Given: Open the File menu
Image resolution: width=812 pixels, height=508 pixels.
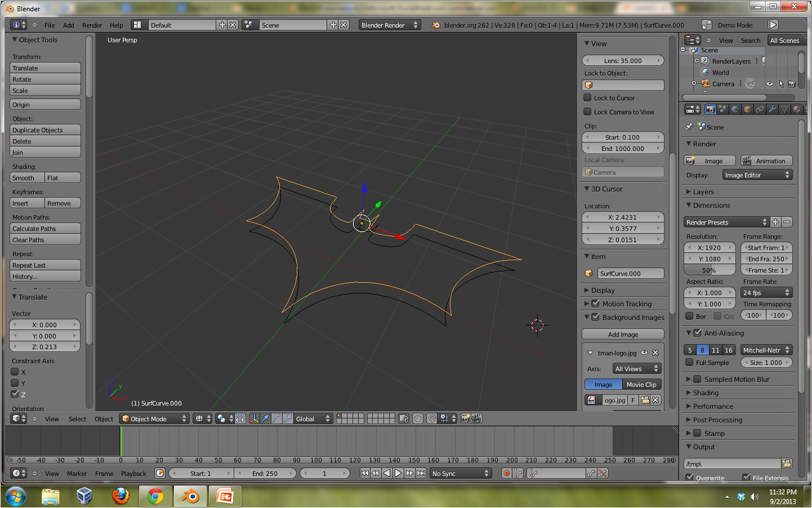Looking at the screenshot, I should pyautogui.click(x=50, y=25).
